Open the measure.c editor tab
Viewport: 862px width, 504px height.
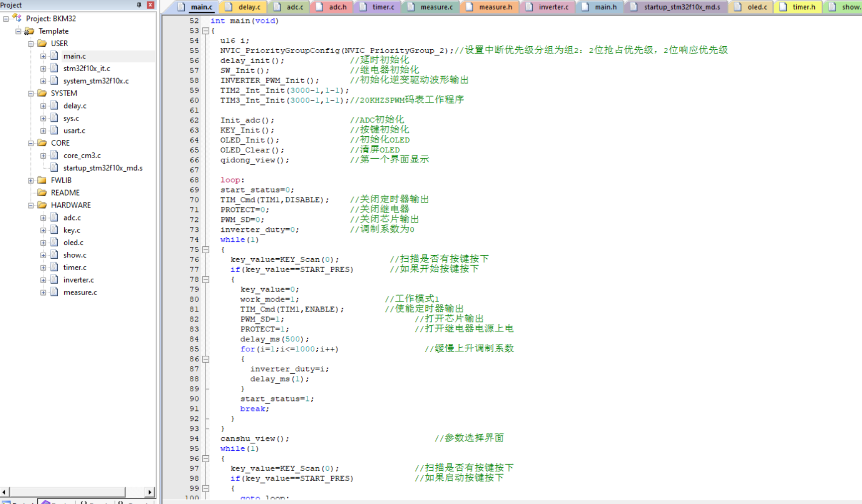pyautogui.click(x=431, y=7)
